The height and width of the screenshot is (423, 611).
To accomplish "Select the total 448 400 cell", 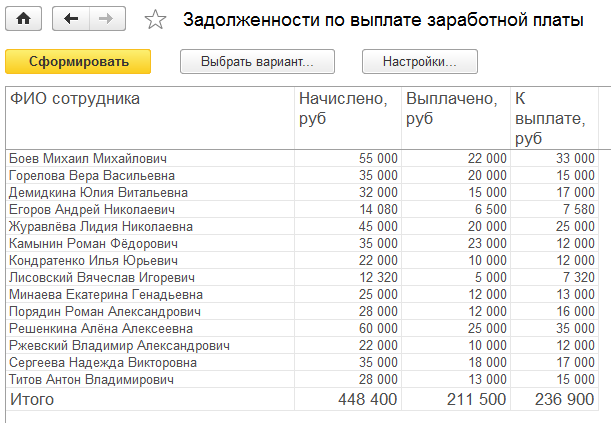I will click(348, 399).
